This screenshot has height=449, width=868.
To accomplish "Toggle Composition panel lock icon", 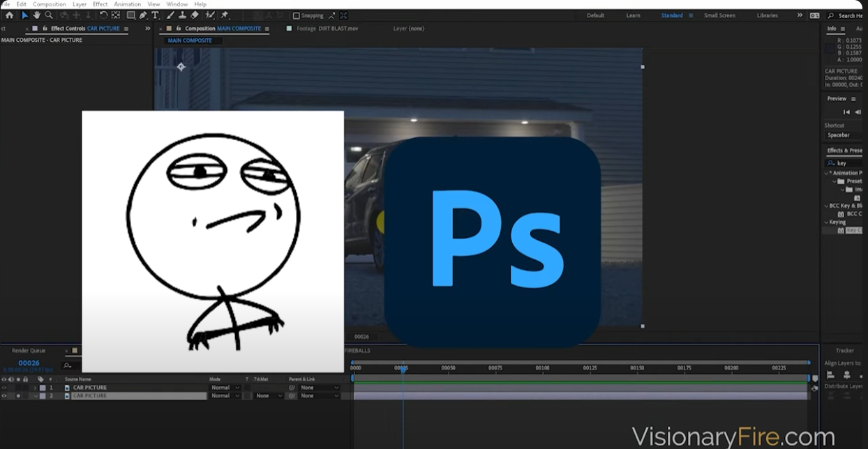I will [178, 29].
